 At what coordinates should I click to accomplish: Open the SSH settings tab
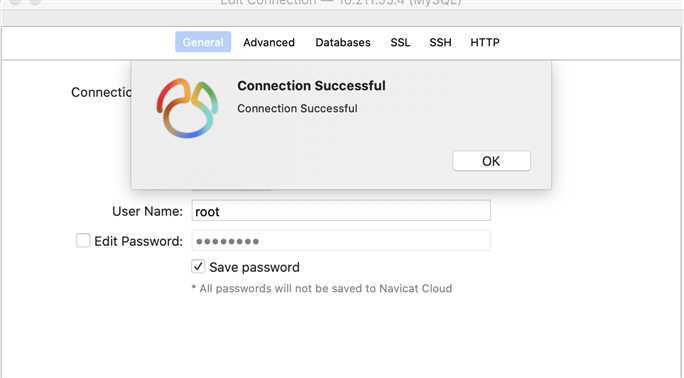point(440,42)
